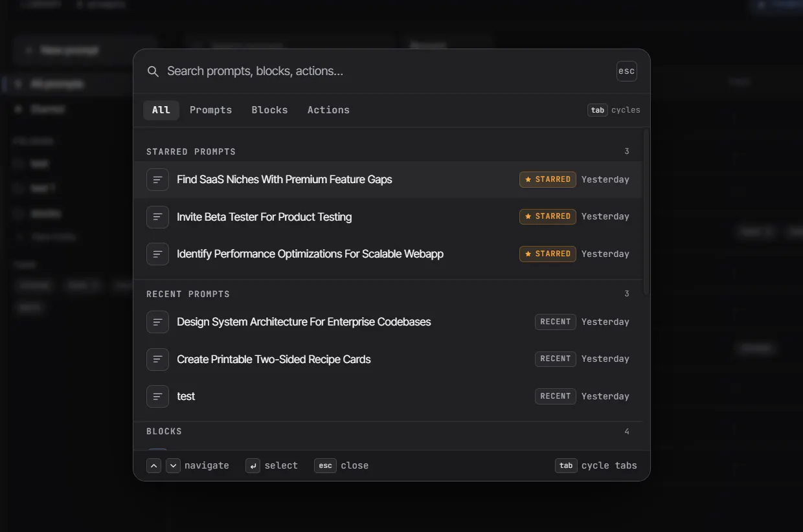Click STARRED badge on Find SaaS Niches row
The width and height of the screenshot is (803, 532).
pos(548,179)
